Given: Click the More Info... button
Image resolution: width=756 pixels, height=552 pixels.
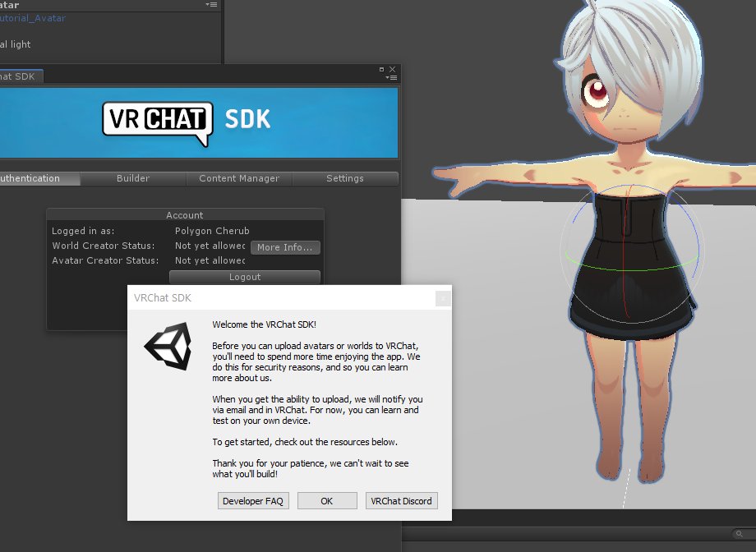Looking at the screenshot, I should coord(285,247).
